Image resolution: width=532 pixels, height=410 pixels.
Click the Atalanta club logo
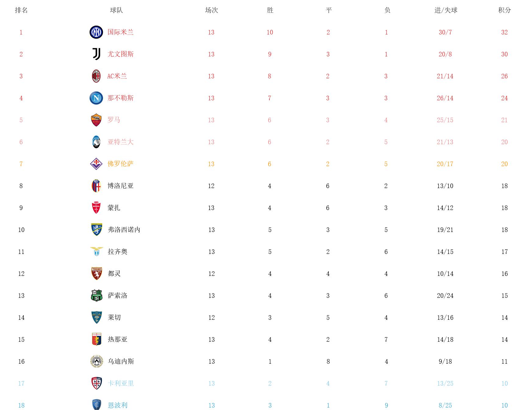pos(96,142)
